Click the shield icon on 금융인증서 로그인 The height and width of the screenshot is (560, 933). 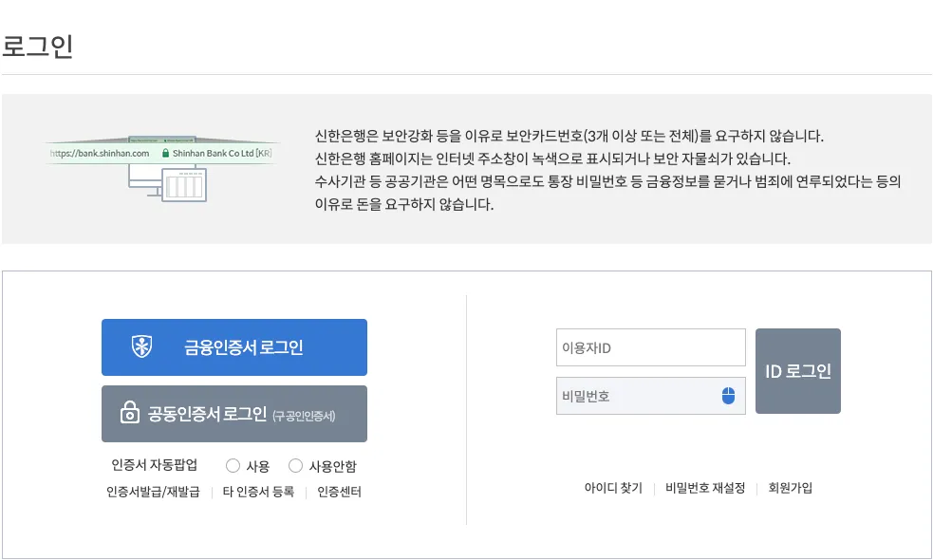141,346
